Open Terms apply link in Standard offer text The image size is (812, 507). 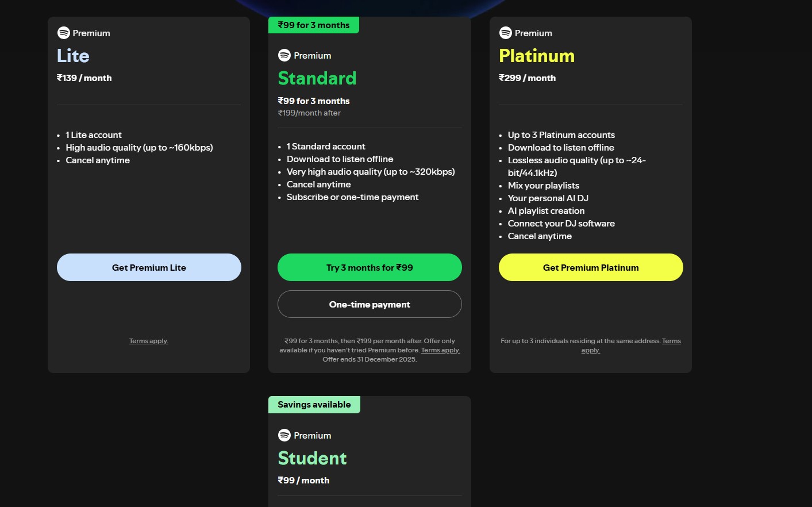pyautogui.click(x=440, y=349)
